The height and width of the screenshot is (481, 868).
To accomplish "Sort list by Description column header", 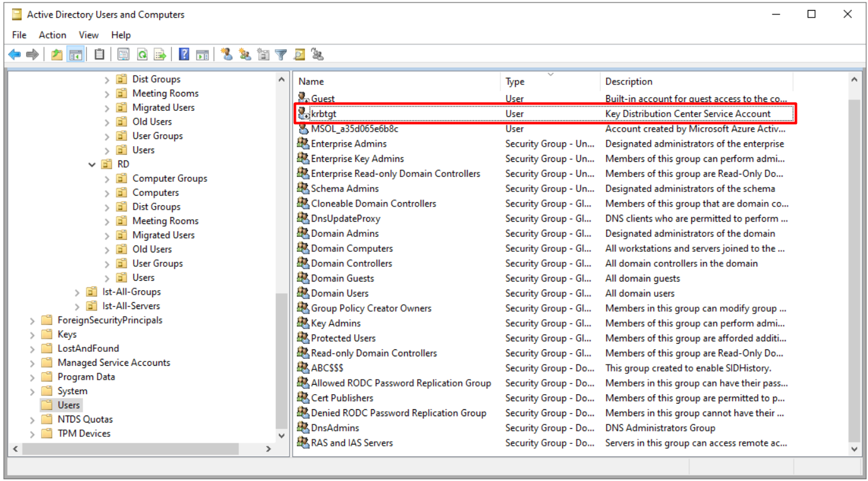I will click(697, 81).
